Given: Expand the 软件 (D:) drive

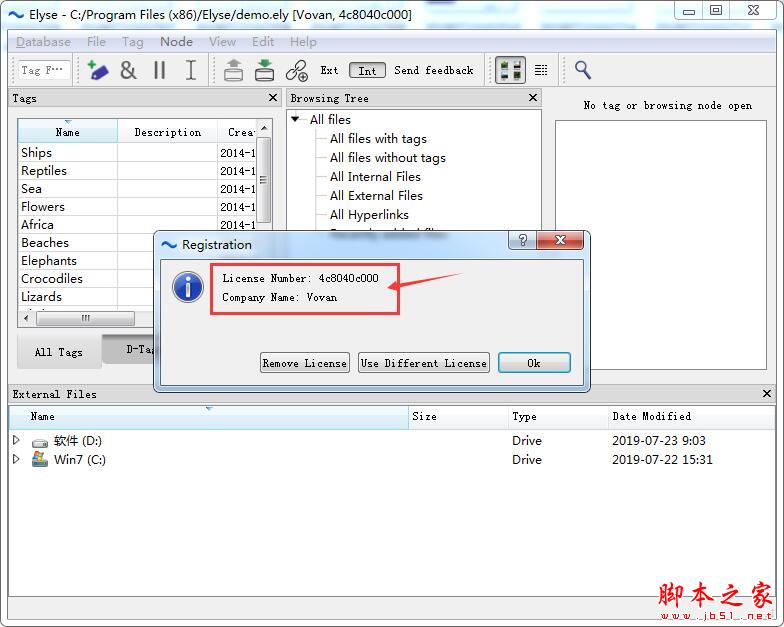Looking at the screenshot, I should coord(16,440).
